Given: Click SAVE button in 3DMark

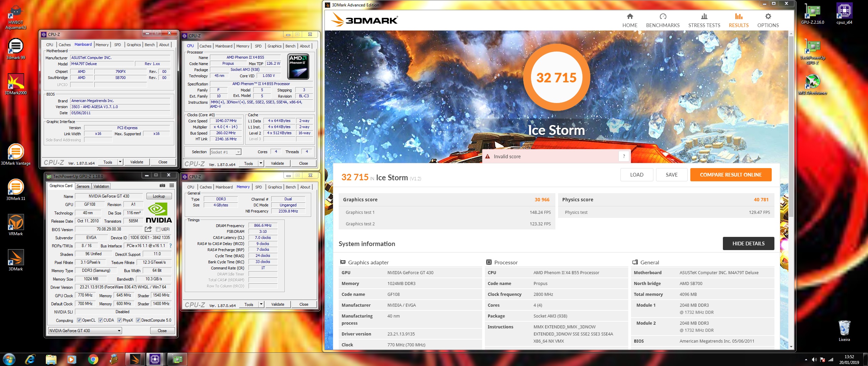Looking at the screenshot, I should coord(671,175).
